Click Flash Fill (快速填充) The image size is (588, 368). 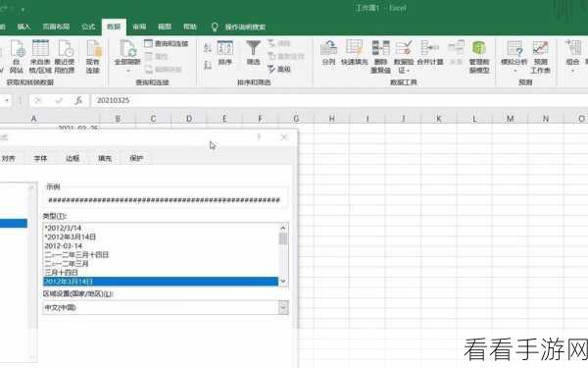pos(355,53)
